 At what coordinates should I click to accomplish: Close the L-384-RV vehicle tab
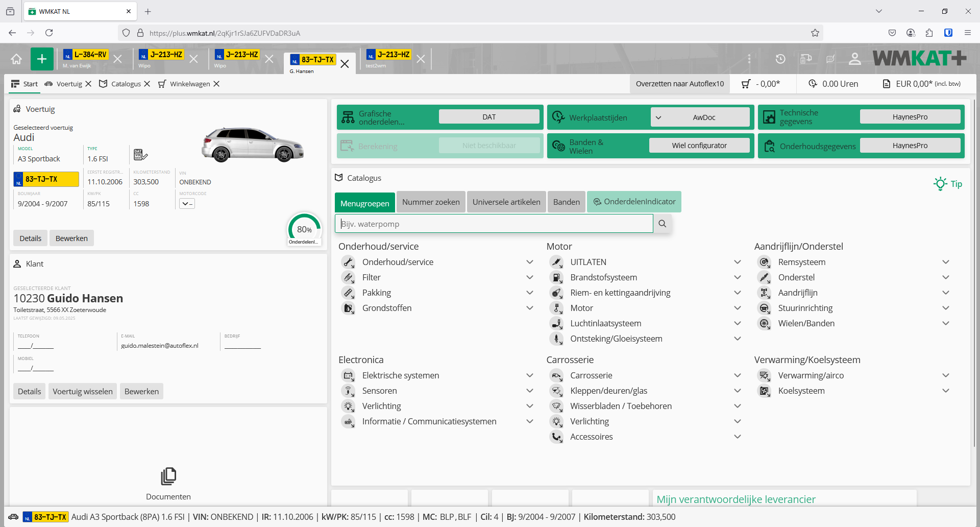click(x=117, y=59)
